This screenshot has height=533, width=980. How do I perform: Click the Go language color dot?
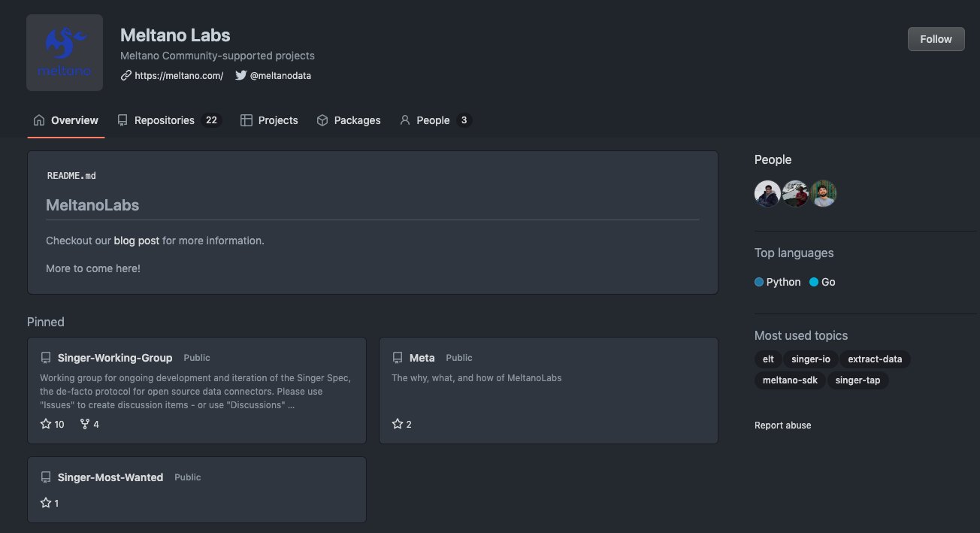point(814,282)
